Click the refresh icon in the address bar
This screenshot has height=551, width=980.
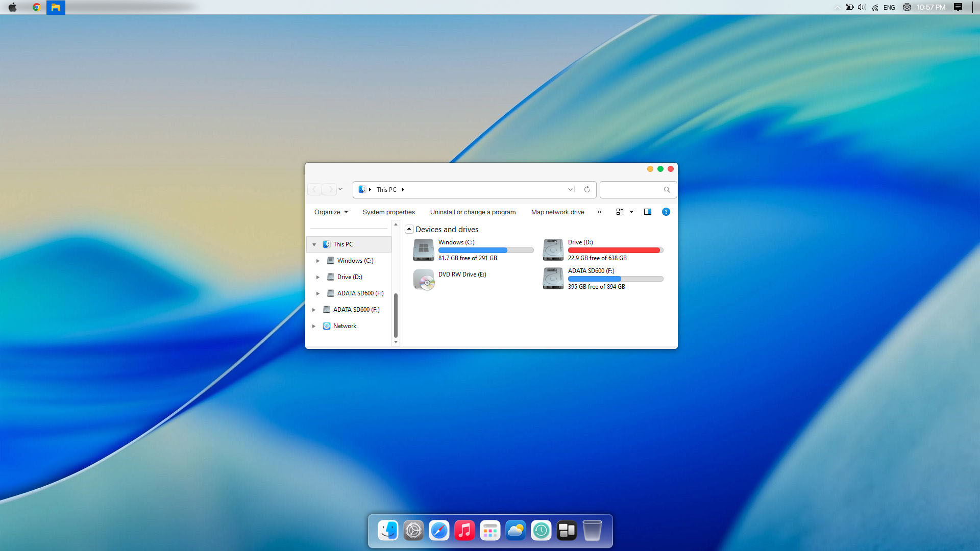point(586,189)
